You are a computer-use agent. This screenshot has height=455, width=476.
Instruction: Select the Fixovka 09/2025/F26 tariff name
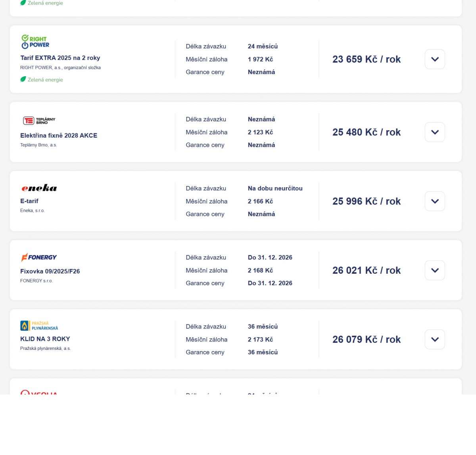pyautogui.click(x=50, y=271)
